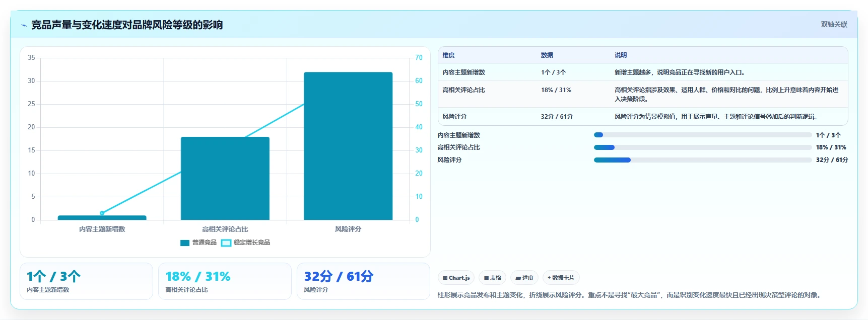Screen dimensions: 868x320
Task: Click the 1个 / 3个 value after the progress bar
Action: pos(829,135)
